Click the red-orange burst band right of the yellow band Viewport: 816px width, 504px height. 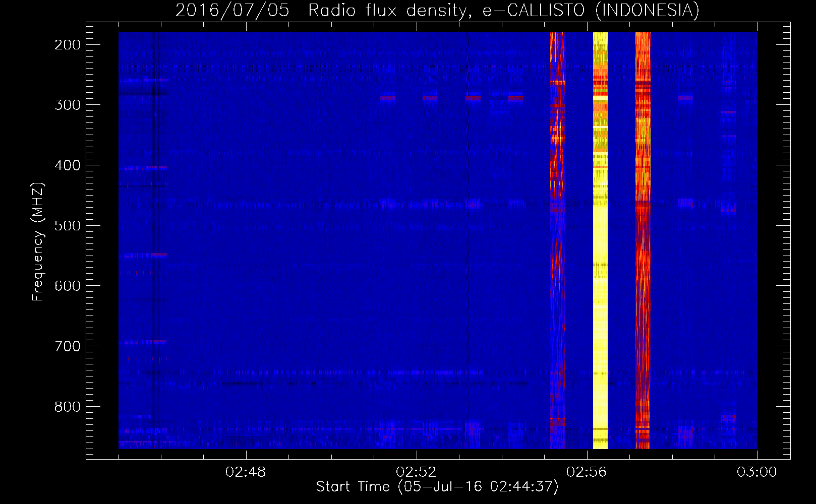tap(643, 240)
